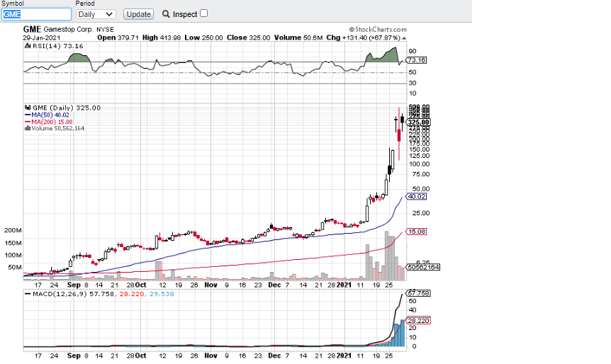Click the MA(50) 40.02 legend text

50,115
